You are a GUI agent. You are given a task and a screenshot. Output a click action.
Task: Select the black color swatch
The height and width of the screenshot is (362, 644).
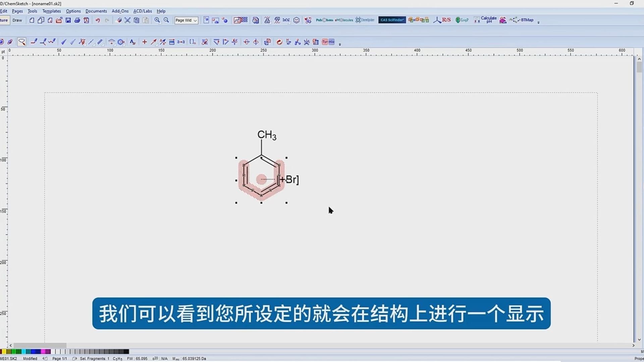[x=126, y=352]
